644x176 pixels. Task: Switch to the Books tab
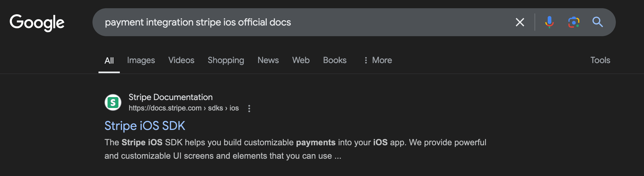pyautogui.click(x=335, y=60)
